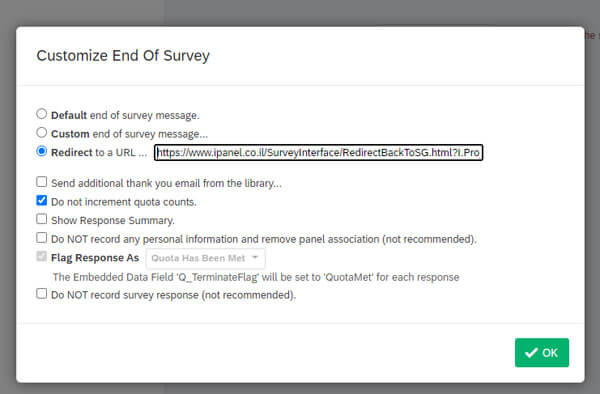Click inside the redirect URL text field

pos(318,153)
